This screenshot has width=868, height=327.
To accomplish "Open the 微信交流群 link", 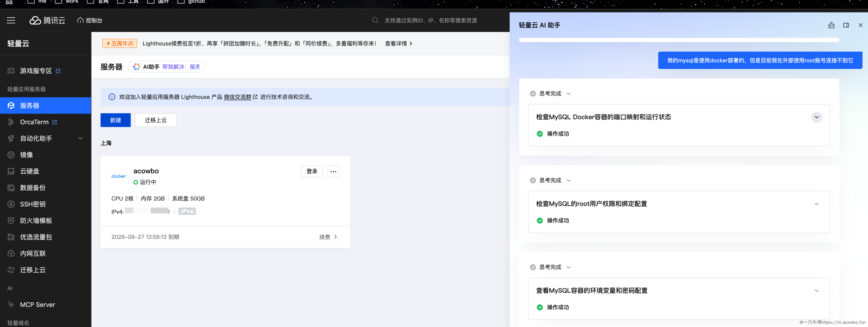I will 237,97.
